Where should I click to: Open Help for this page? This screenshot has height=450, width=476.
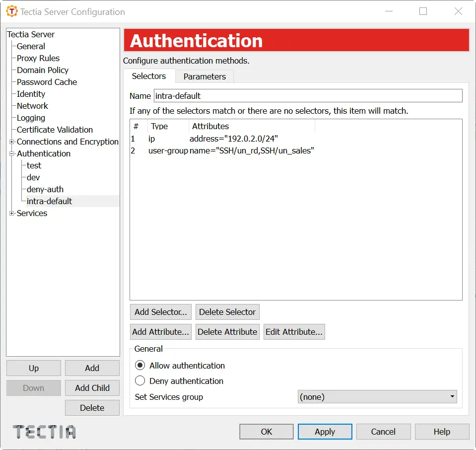click(442, 432)
